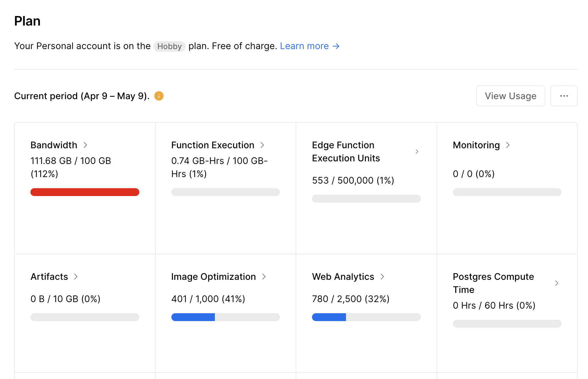This screenshot has height=379, width=588.
Task: Click the Web Analytics chevron icon
Action: (x=382, y=277)
